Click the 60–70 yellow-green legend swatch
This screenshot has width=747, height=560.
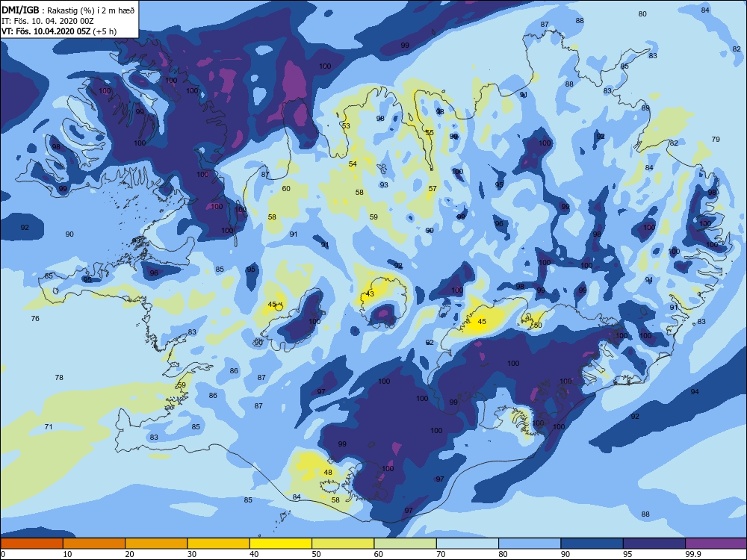pos(406,544)
